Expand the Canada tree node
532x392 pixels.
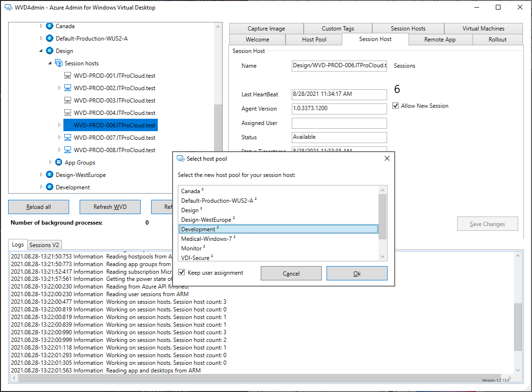pos(41,26)
